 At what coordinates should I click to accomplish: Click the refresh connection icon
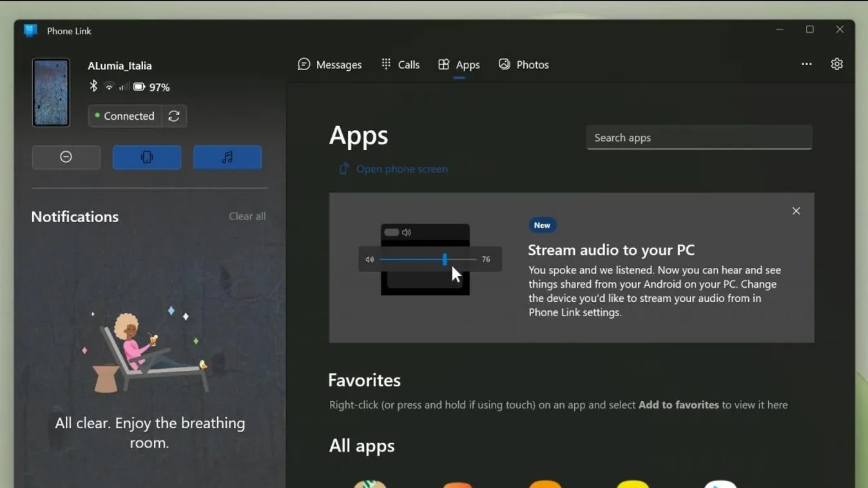click(x=174, y=116)
